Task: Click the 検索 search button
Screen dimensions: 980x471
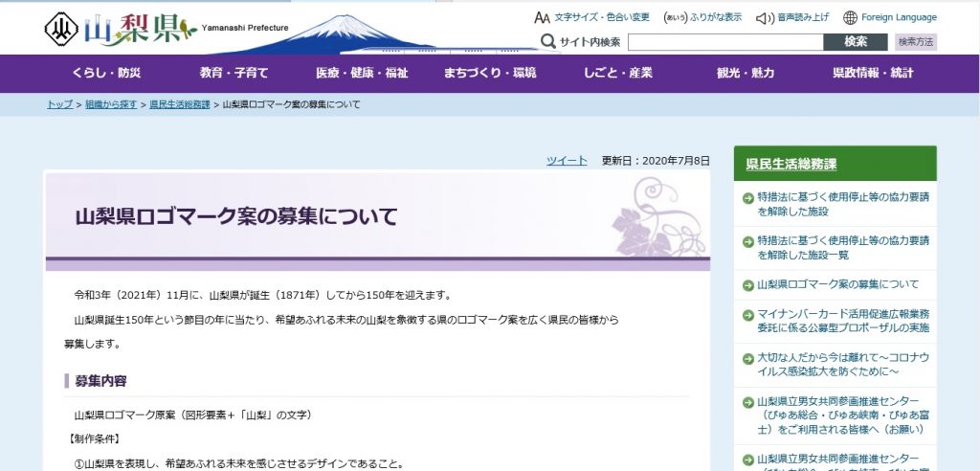Action: click(x=856, y=42)
